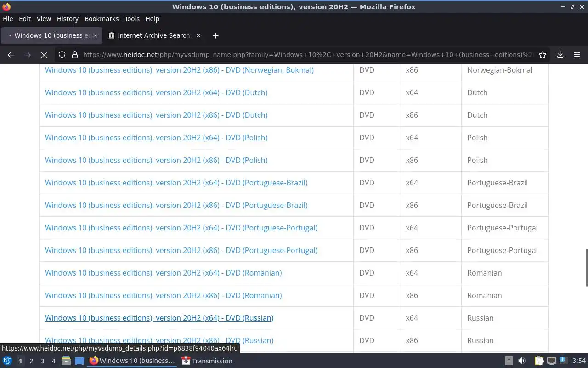Open the network status tray icon
This screenshot has width=588, height=368.
point(552,361)
